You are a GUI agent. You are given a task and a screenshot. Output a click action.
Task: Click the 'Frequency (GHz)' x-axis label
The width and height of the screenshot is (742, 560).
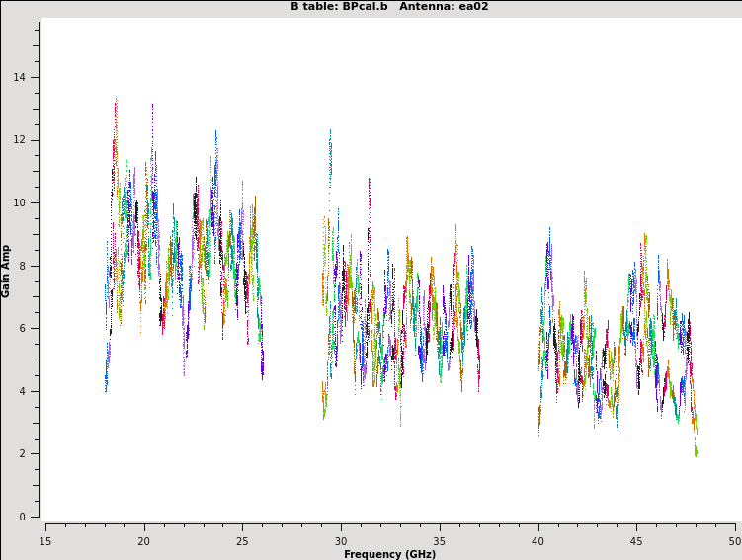click(389, 554)
